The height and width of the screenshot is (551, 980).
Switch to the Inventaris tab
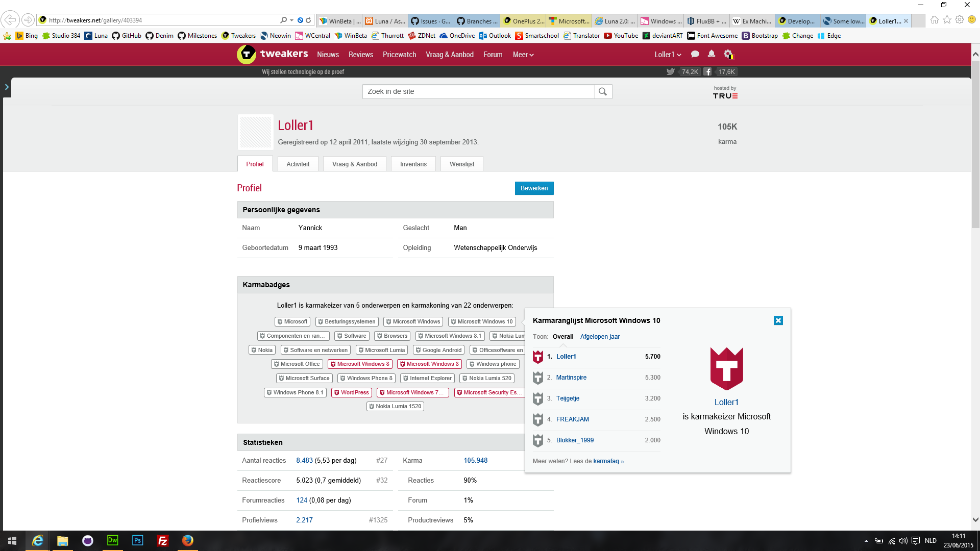pos(413,164)
